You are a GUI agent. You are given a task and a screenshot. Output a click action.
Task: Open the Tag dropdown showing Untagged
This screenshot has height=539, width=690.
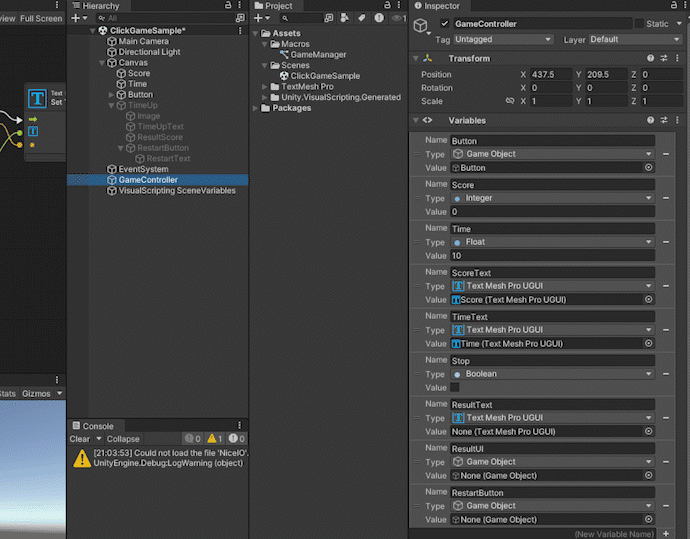(x=503, y=39)
